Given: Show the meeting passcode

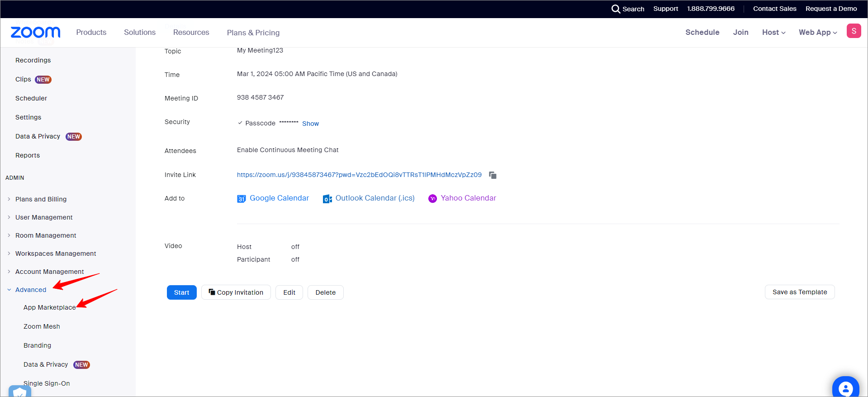Looking at the screenshot, I should (x=310, y=124).
